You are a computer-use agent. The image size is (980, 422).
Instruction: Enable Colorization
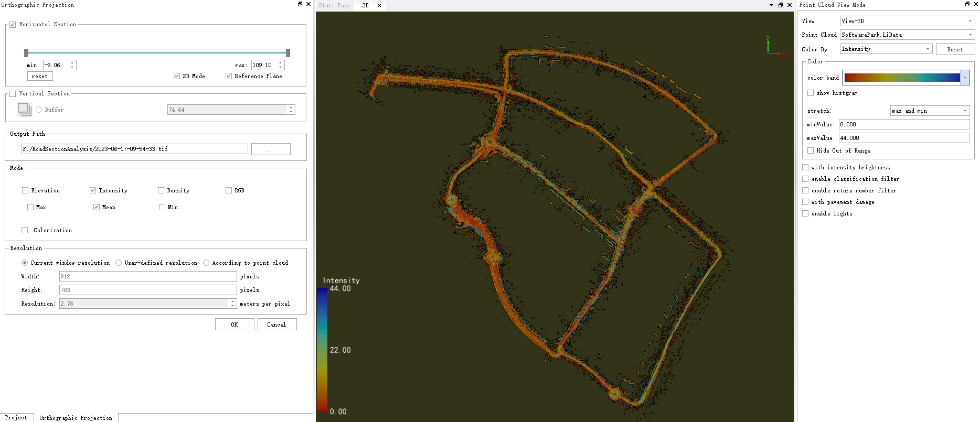25,230
